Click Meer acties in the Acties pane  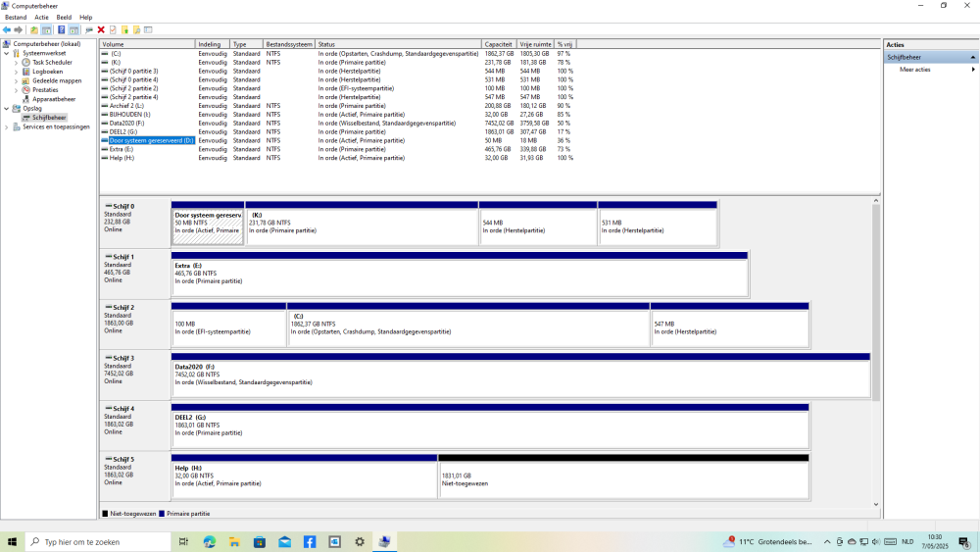(x=915, y=70)
